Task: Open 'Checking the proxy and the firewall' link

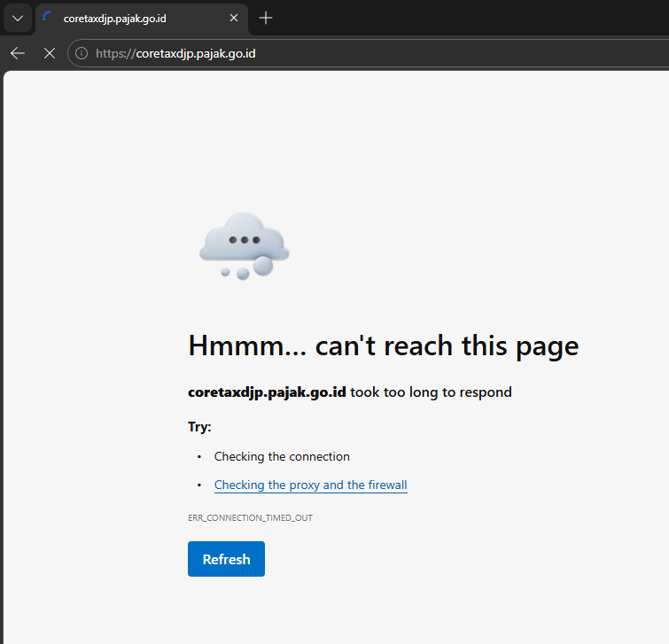Action: point(311,485)
